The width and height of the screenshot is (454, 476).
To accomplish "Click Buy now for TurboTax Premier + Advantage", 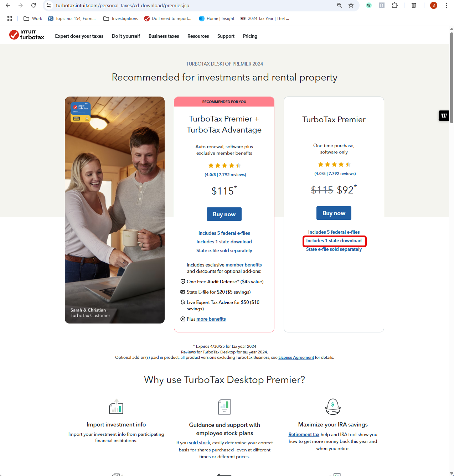I will coord(224,214).
